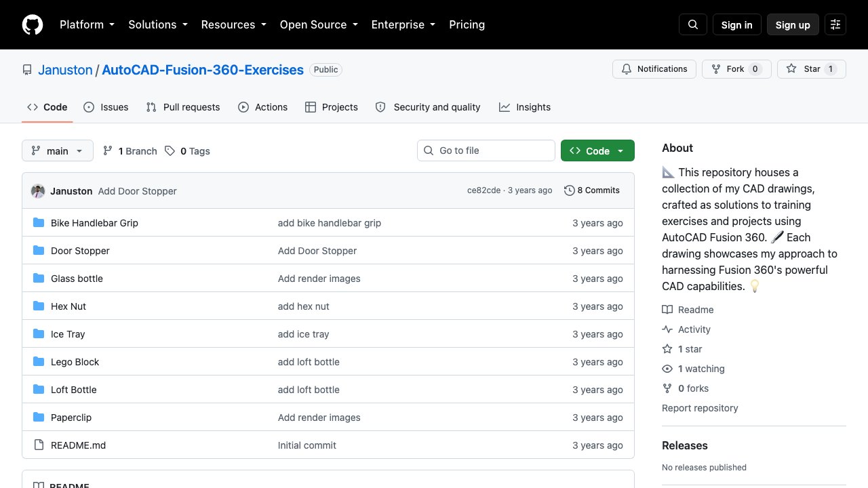Click the Bike Handlebar Grip folder icon
This screenshot has height=488, width=868.
(x=39, y=223)
